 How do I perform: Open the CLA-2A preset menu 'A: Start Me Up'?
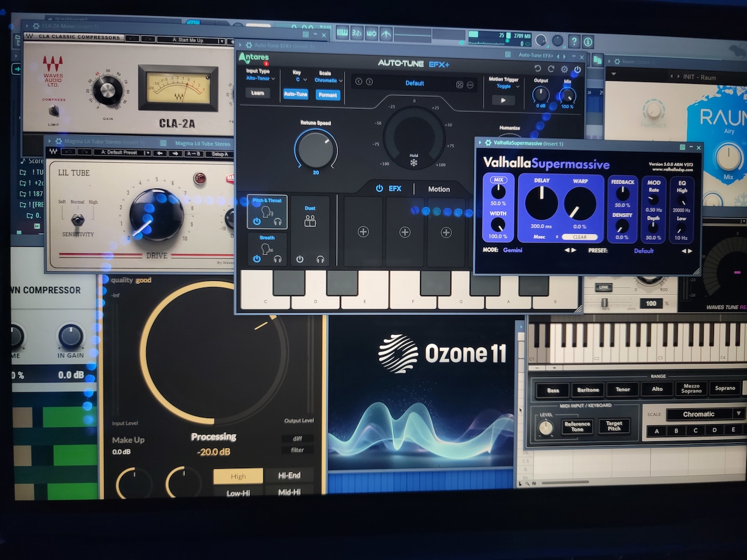pos(191,40)
